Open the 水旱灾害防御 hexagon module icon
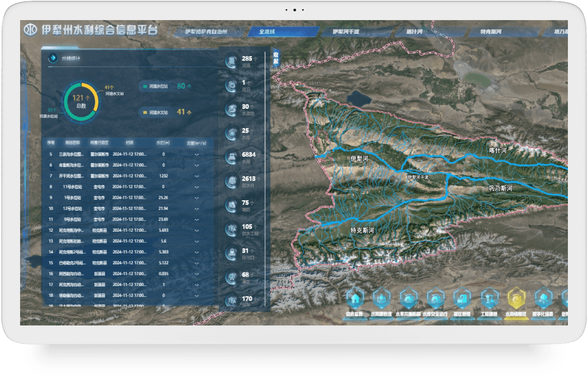 tap(409, 299)
